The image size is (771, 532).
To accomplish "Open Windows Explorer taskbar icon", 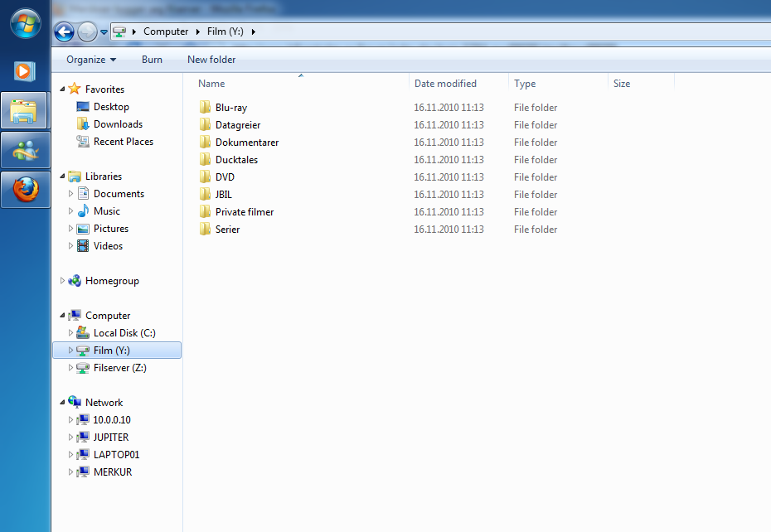I will 24,111.
